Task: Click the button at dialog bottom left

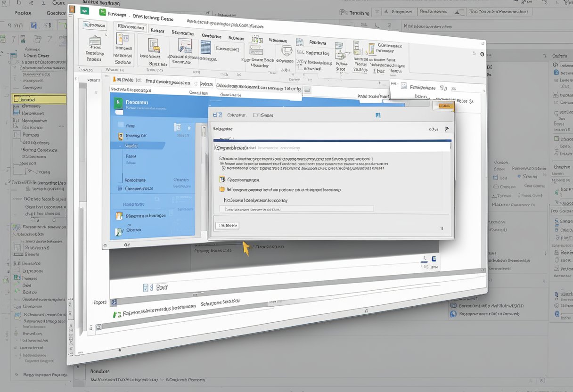Action: (227, 226)
